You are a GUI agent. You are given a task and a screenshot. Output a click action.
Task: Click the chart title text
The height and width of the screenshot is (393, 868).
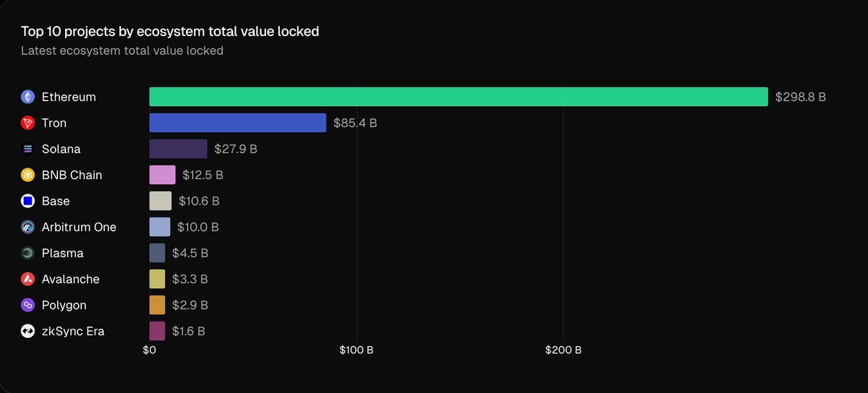point(170,32)
